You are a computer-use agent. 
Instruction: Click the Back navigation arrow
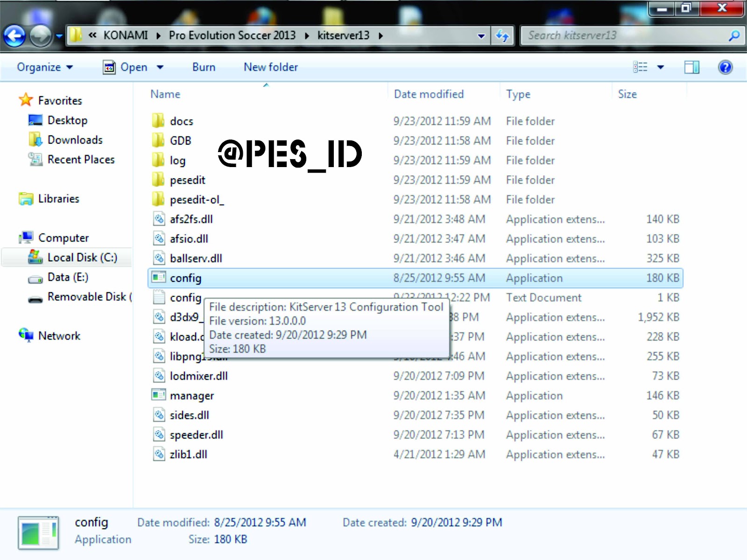[x=14, y=35]
